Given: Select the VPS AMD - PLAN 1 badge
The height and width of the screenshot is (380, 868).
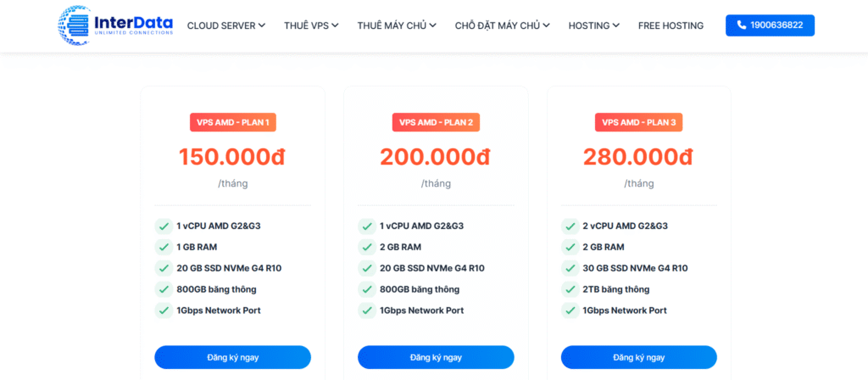Looking at the screenshot, I should click(233, 122).
